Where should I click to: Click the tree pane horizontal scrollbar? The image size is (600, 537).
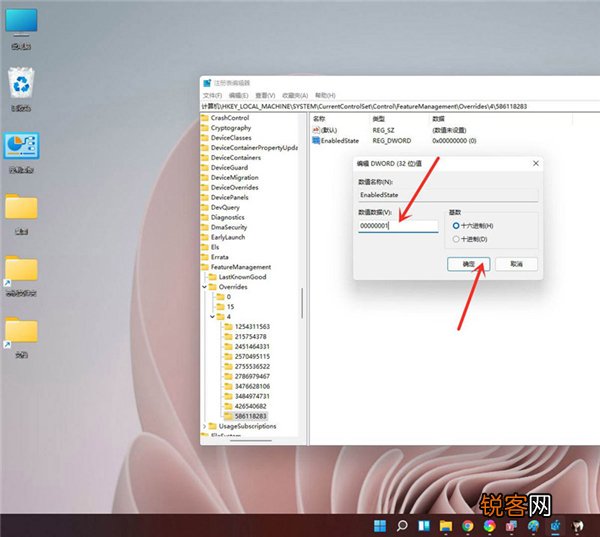pyautogui.click(x=251, y=441)
